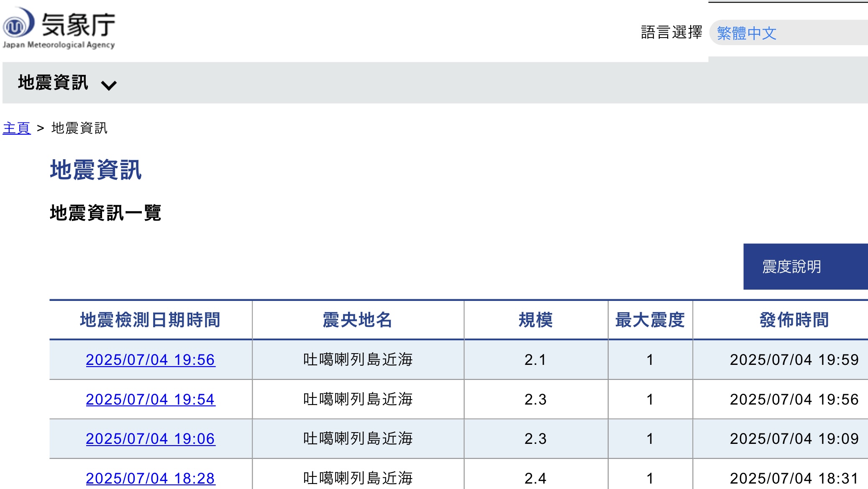This screenshot has width=868, height=489.
Task: Open earthquake record 2025/07/04 19:06
Action: (150, 439)
